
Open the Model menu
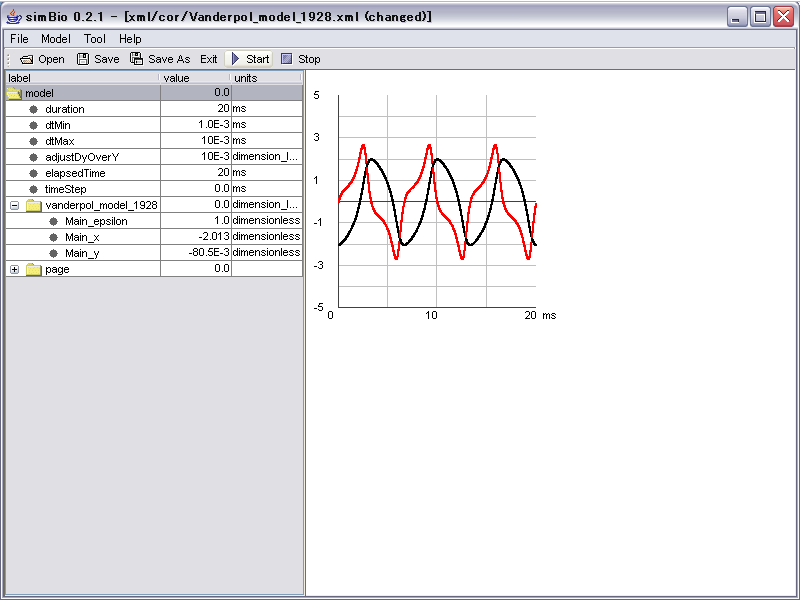click(x=56, y=39)
